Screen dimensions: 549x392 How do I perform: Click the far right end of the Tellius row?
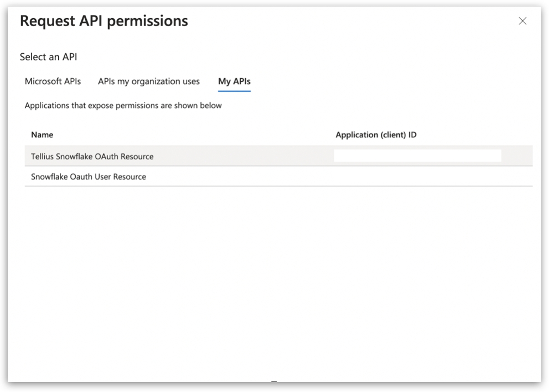tap(520, 156)
